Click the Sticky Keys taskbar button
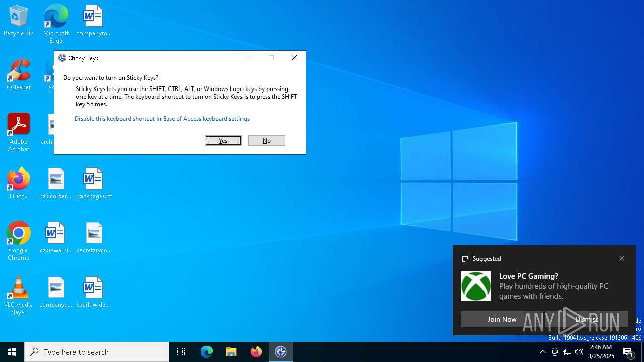 click(281, 352)
